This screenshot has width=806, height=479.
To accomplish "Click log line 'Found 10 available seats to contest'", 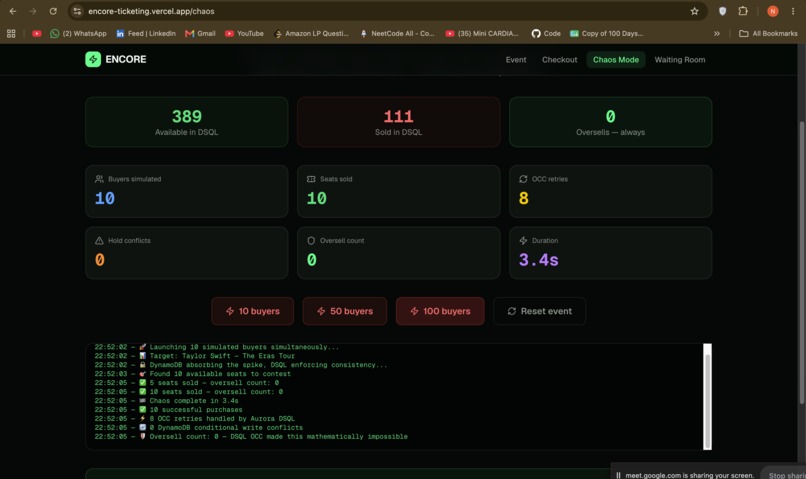I will pos(220,374).
